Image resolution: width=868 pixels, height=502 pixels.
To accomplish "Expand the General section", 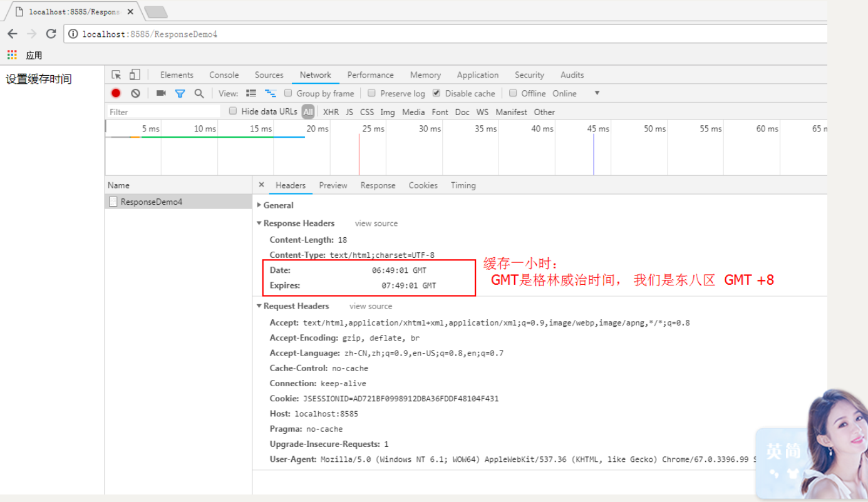I will pyautogui.click(x=275, y=205).
